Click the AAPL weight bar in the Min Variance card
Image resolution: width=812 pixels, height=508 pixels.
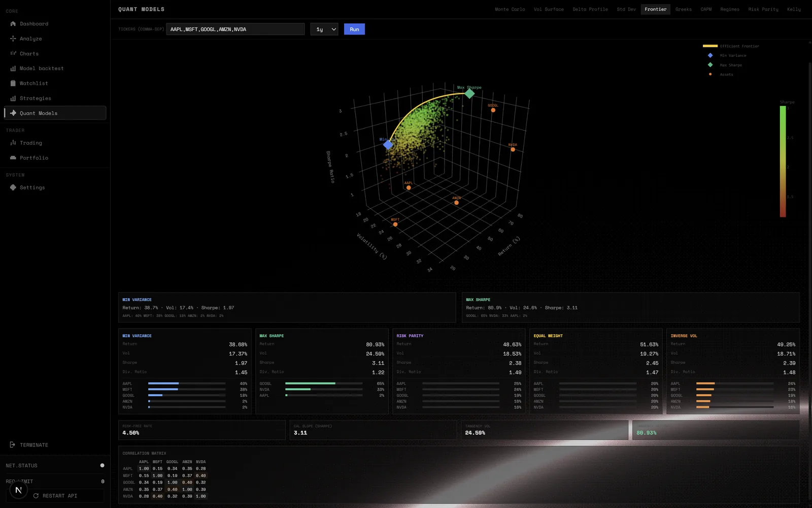click(187, 384)
